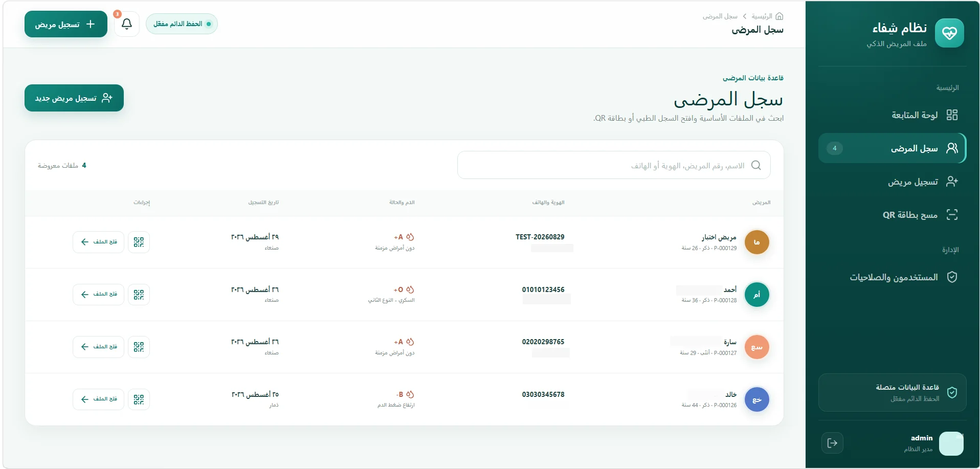Image resolution: width=980 pixels, height=469 pixels.
Task: Show QR code for patient P-000126
Action: click(139, 399)
